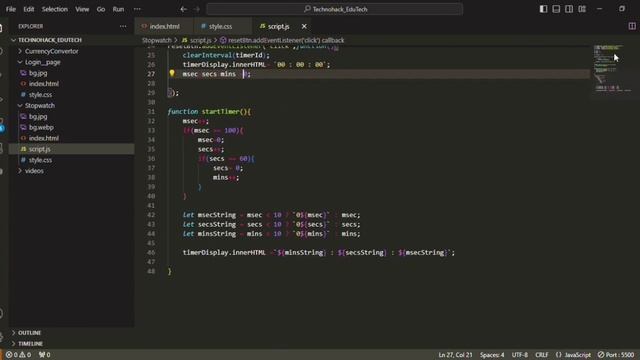The height and width of the screenshot is (360, 640).
Task: Open bg.jpg in Stopwatch folder
Action: click(x=38, y=116)
